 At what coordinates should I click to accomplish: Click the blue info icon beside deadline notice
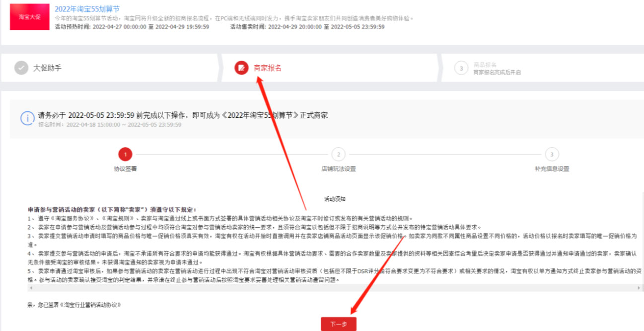[27, 119]
